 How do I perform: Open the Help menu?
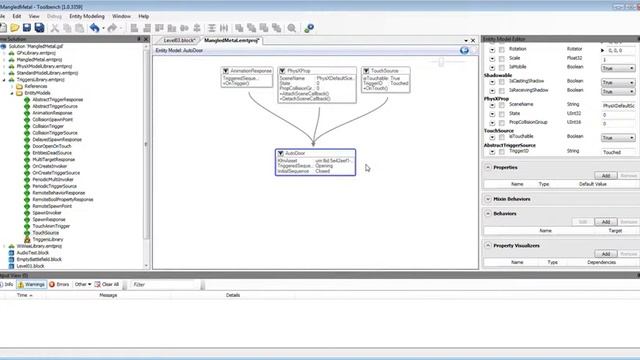coord(144,16)
